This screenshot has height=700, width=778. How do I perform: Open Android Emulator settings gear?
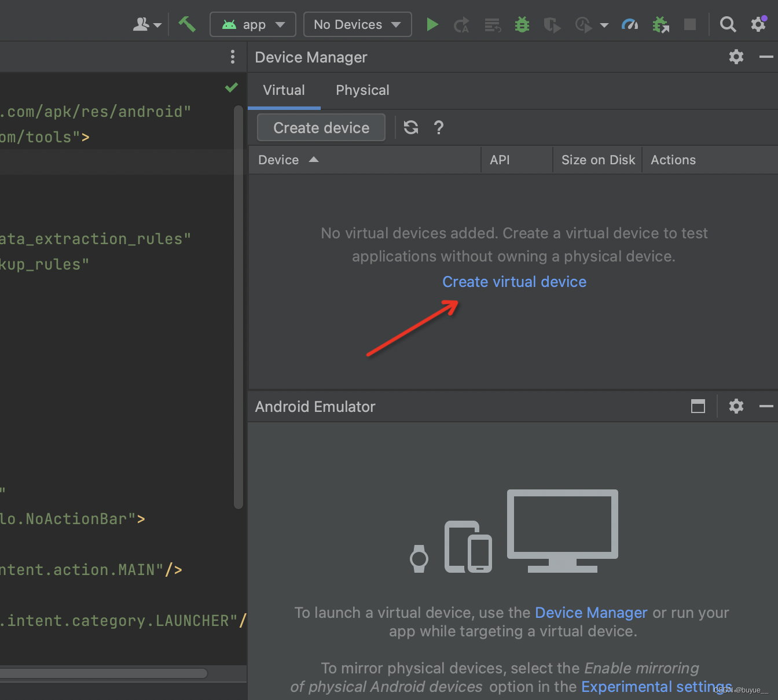pos(736,406)
